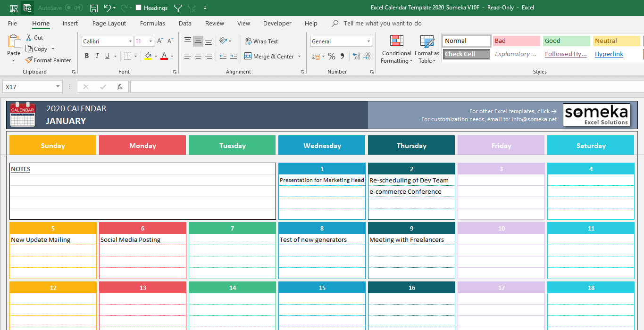The height and width of the screenshot is (330, 644).
Task: Insert function with fx button
Action: pyautogui.click(x=120, y=87)
